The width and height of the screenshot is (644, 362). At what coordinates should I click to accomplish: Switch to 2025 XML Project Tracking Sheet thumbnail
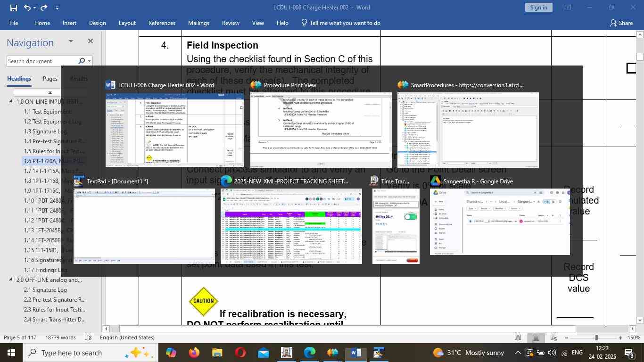click(291, 226)
